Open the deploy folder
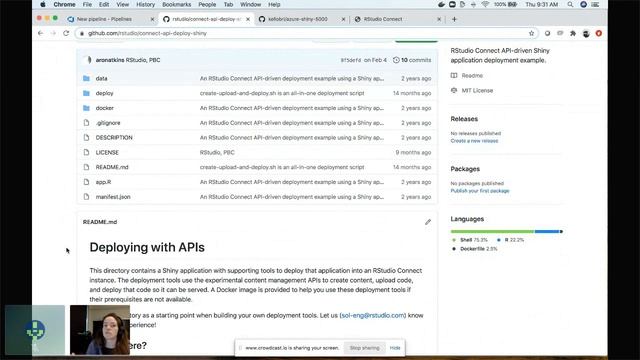Image resolution: width=640 pixels, height=360 pixels. click(x=104, y=93)
